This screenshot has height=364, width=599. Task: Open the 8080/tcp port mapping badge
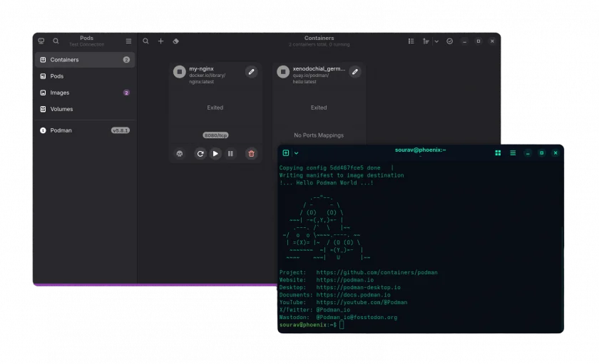pos(215,135)
